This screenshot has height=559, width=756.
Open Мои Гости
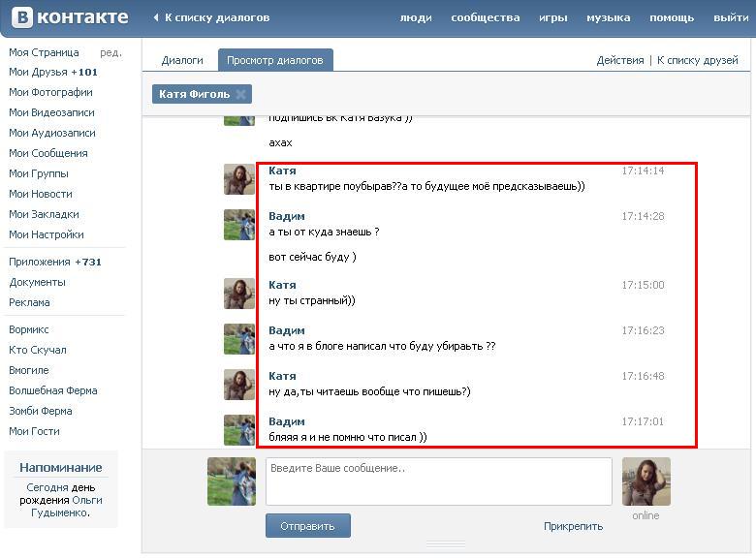34,431
